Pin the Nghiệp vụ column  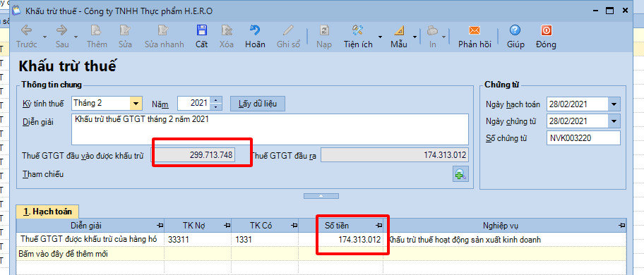coord(622,226)
